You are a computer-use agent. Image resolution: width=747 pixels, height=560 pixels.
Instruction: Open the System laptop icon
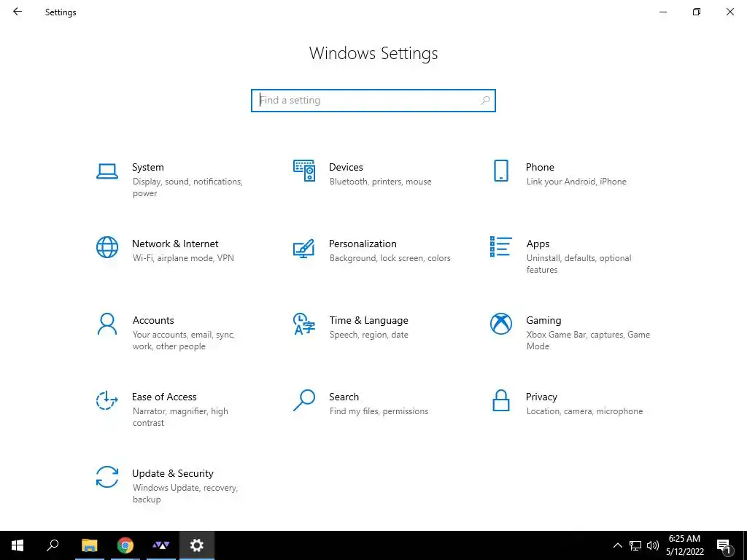[107, 171]
